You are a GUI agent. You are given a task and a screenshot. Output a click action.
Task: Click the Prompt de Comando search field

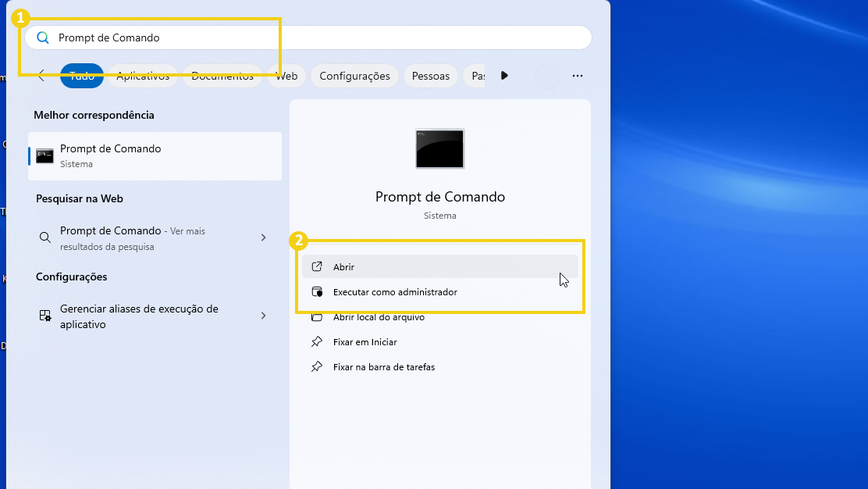(x=312, y=37)
